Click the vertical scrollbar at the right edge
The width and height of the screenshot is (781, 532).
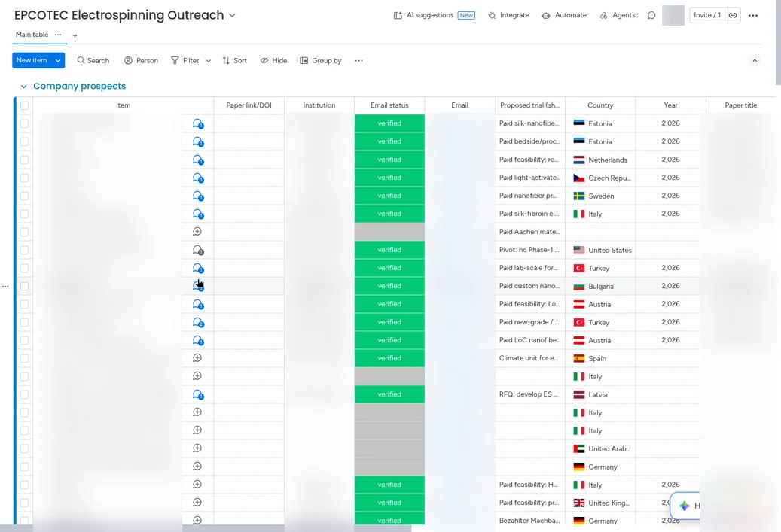778,42
